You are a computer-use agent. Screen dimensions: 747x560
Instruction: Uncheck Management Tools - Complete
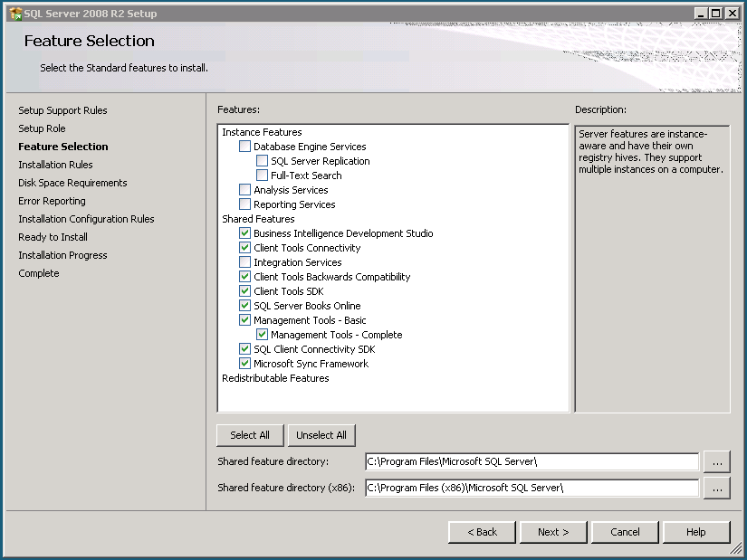tap(262, 335)
